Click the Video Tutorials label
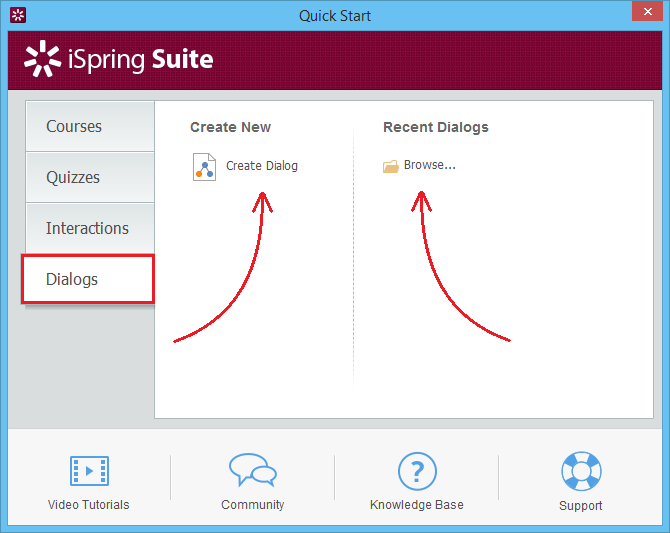670x533 pixels. tap(88, 505)
